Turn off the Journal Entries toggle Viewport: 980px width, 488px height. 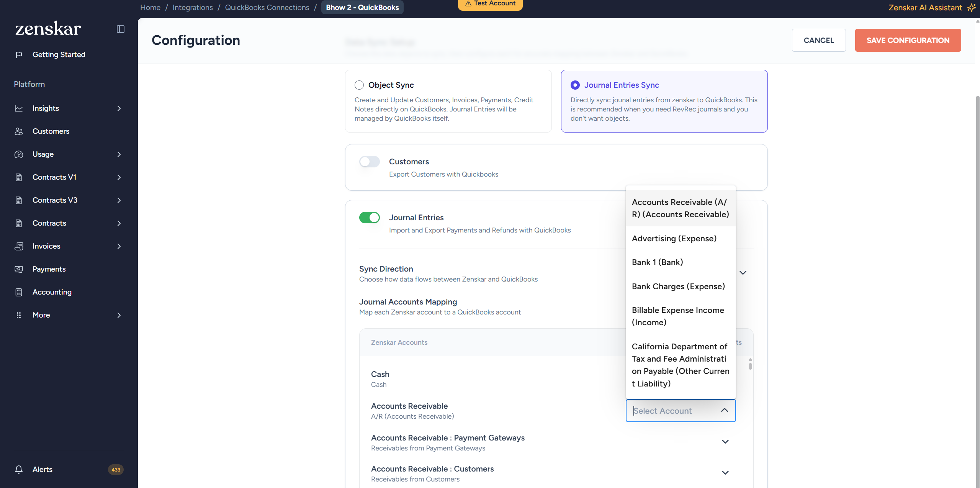369,218
